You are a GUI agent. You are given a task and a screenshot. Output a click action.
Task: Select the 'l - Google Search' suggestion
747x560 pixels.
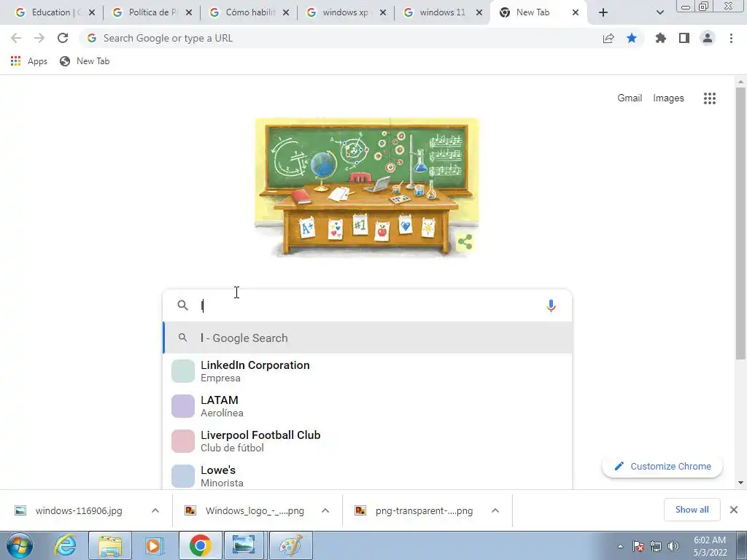pos(367,338)
